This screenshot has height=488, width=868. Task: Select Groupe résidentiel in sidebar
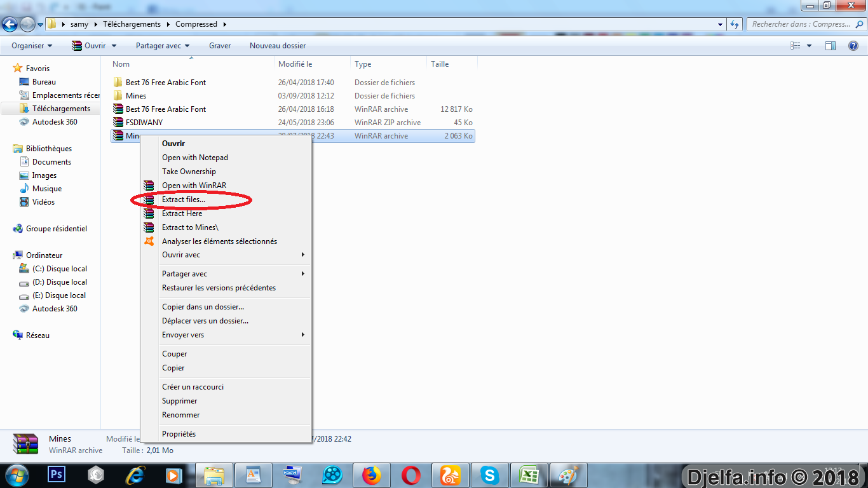[x=57, y=229]
